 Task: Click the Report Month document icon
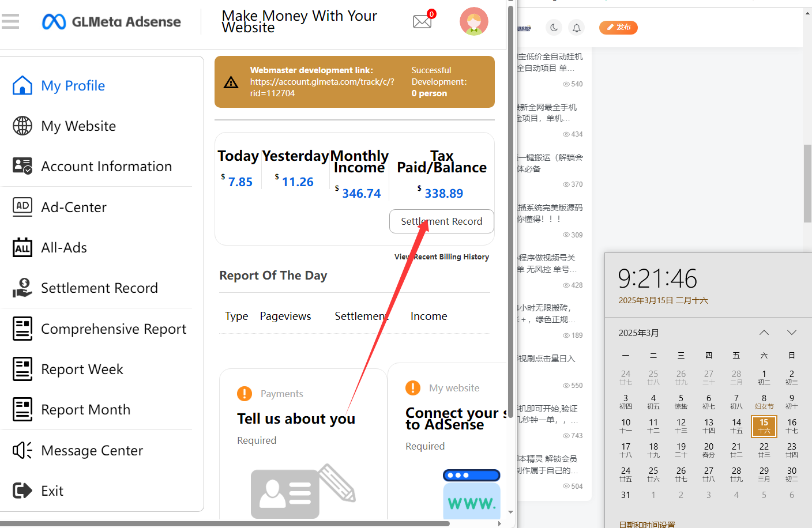point(22,409)
